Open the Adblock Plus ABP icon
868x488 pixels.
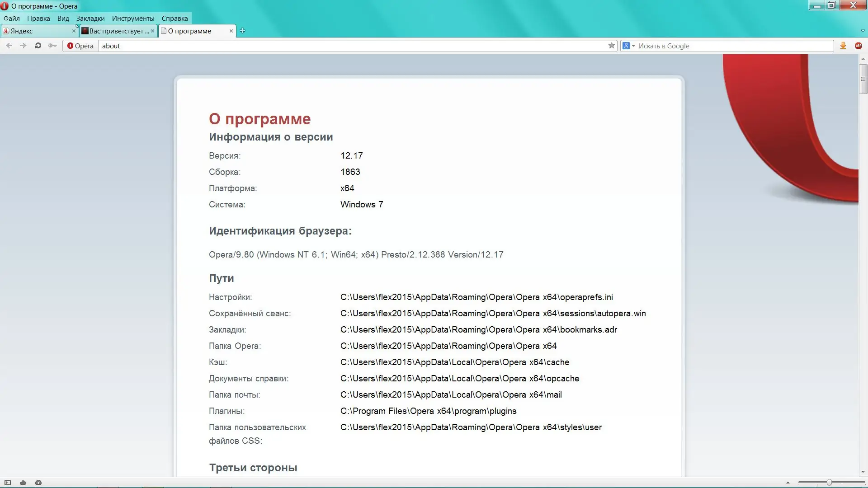click(859, 46)
